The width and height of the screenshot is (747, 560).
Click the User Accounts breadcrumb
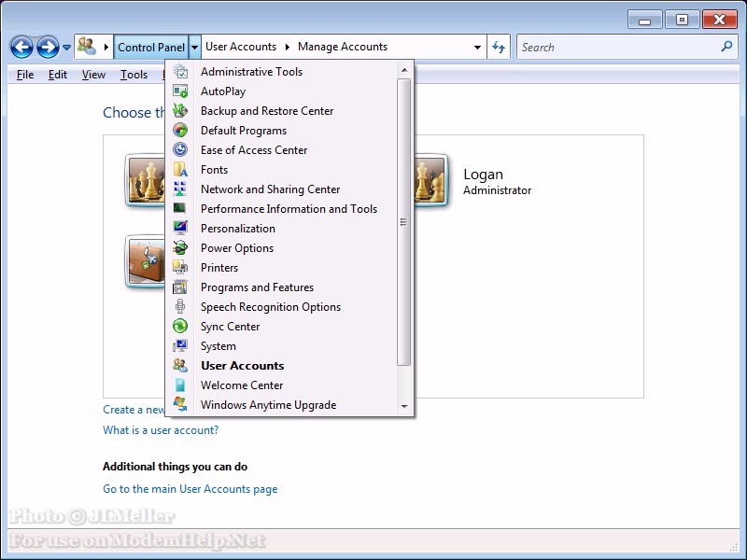click(241, 47)
